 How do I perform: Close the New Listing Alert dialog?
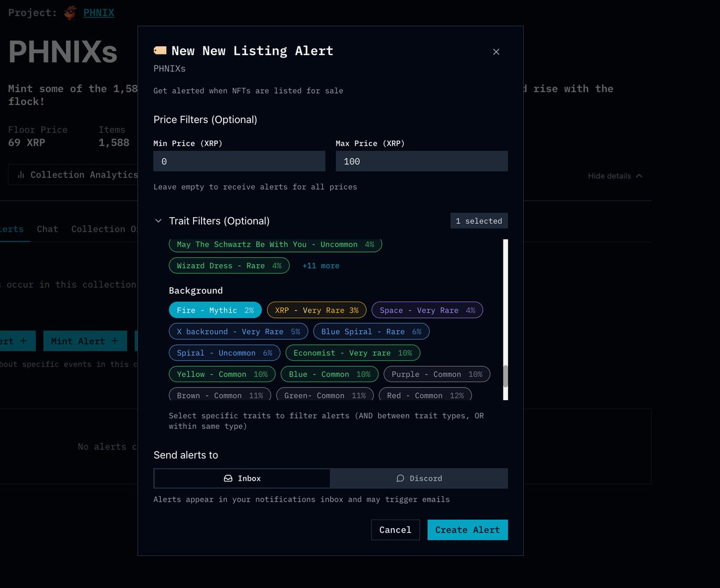point(496,52)
